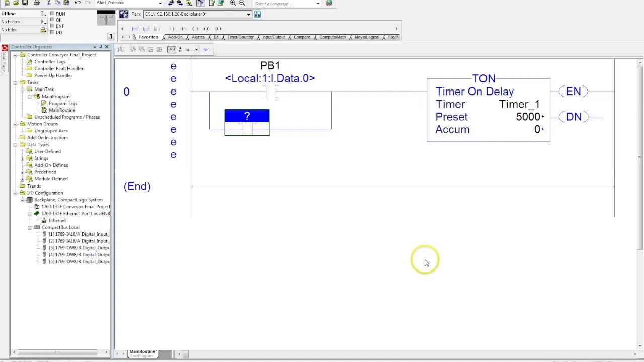The height and width of the screenshot is (362, 644).
Task: Open RSWho network browse icon beside path
Action: (x=257, y=14)
